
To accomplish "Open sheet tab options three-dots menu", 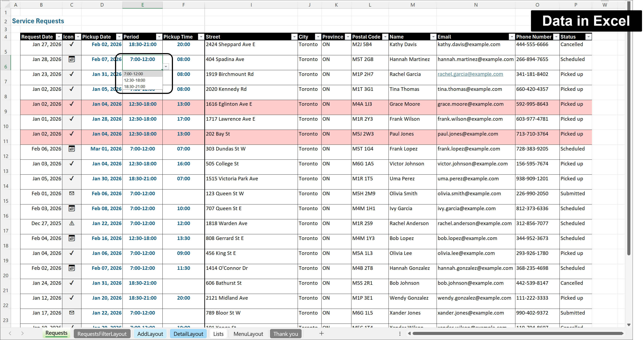I will [x=400, y=334].
